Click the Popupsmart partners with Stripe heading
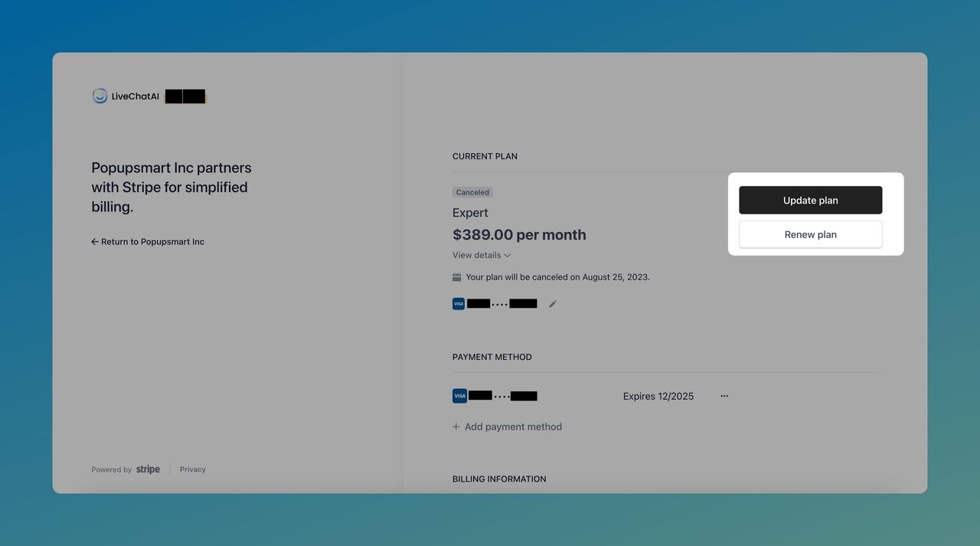 click(x=171, y=187)
